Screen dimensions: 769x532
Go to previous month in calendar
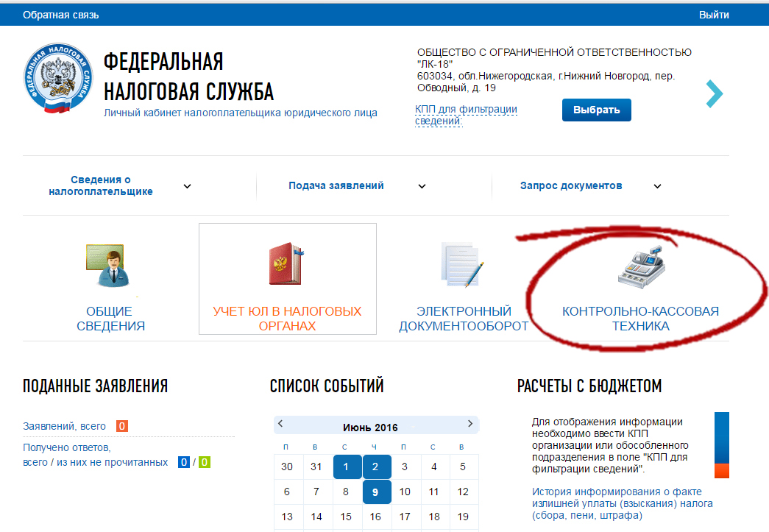[281, 424]
